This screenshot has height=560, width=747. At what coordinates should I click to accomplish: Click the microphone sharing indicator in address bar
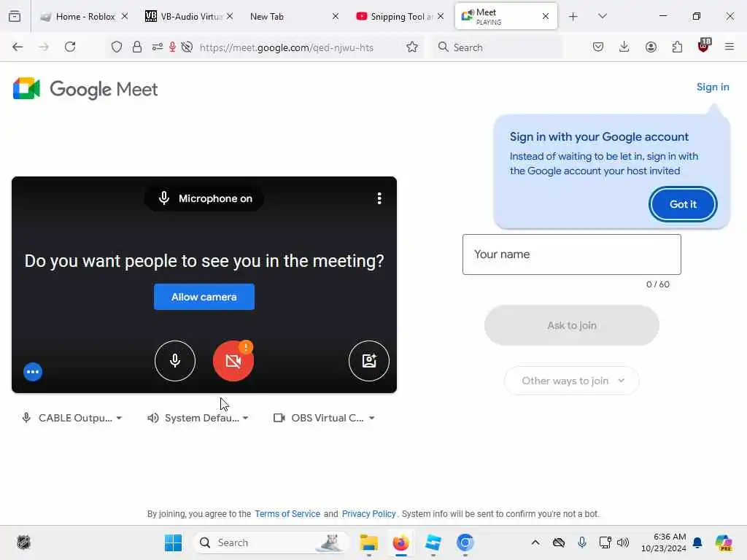[x=172, y=47]
